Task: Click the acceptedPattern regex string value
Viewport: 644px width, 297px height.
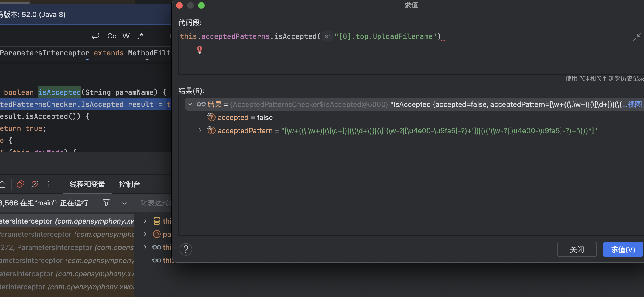Action: pos(439,131)
